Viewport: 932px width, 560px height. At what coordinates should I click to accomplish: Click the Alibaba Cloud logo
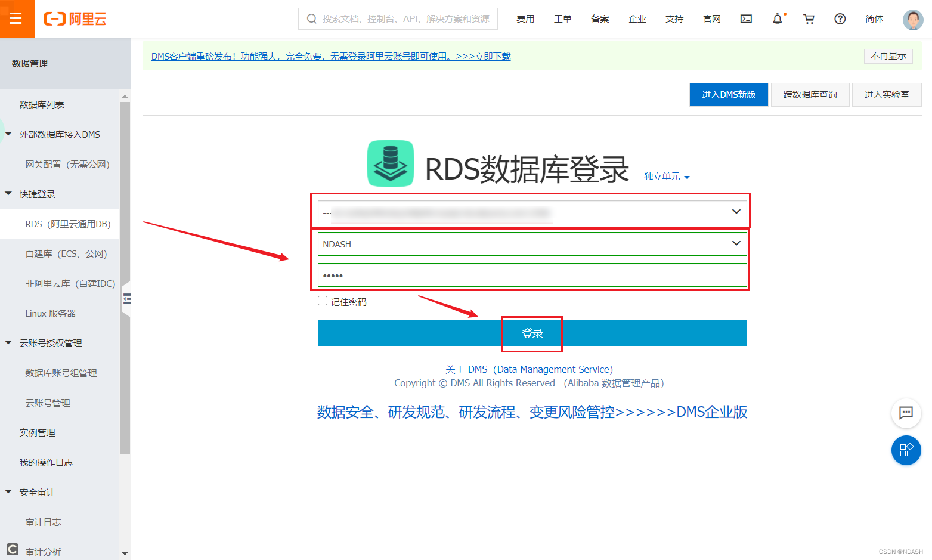tap(75, 19)
